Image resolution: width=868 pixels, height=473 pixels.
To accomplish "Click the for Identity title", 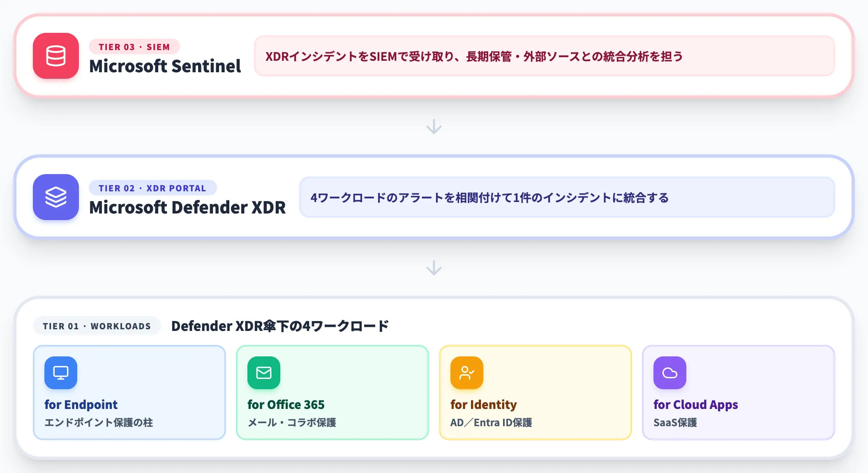I will (x=484, y=405).
